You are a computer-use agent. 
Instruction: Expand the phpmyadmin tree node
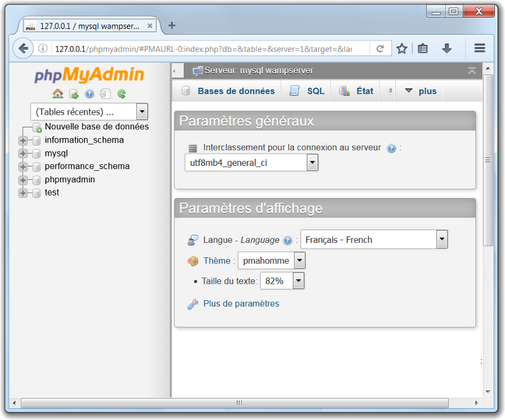tap(23, 180)
